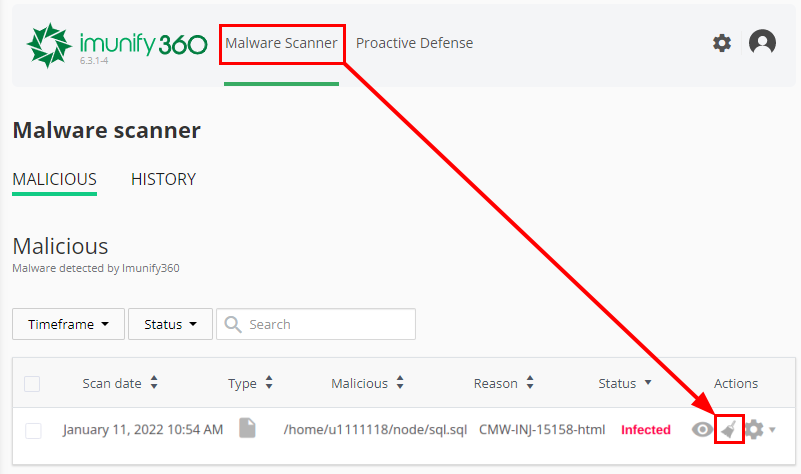Screen dimensions: 801x474
Task: Open the Malware Scanner tab
Action: tap(281, 43)
